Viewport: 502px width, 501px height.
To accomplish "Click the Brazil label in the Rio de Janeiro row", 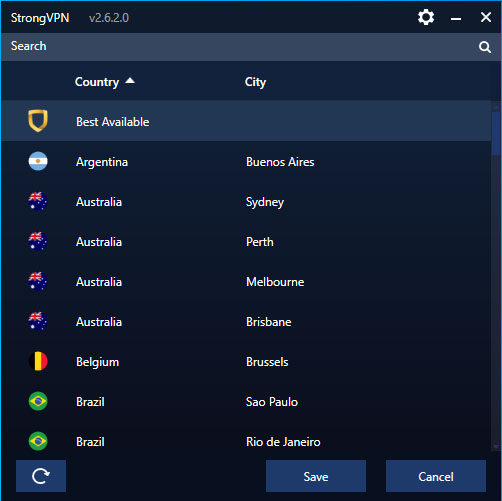I will (x=90, y=442).
